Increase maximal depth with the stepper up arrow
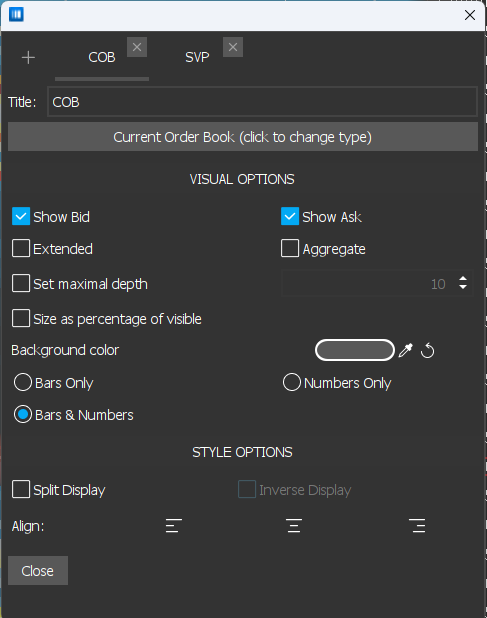This screenshot has height=618, width=487. [x=463, y=279]
